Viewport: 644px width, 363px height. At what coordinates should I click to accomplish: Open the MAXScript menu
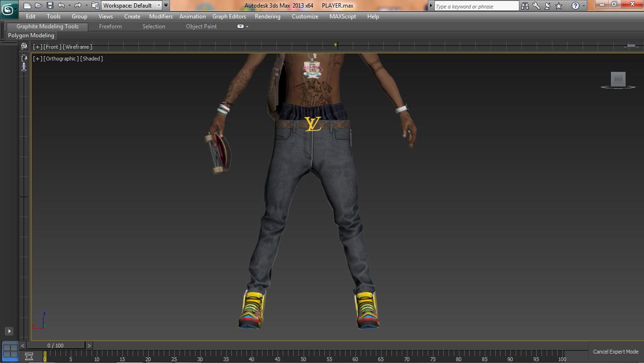[x=343, y=17]
